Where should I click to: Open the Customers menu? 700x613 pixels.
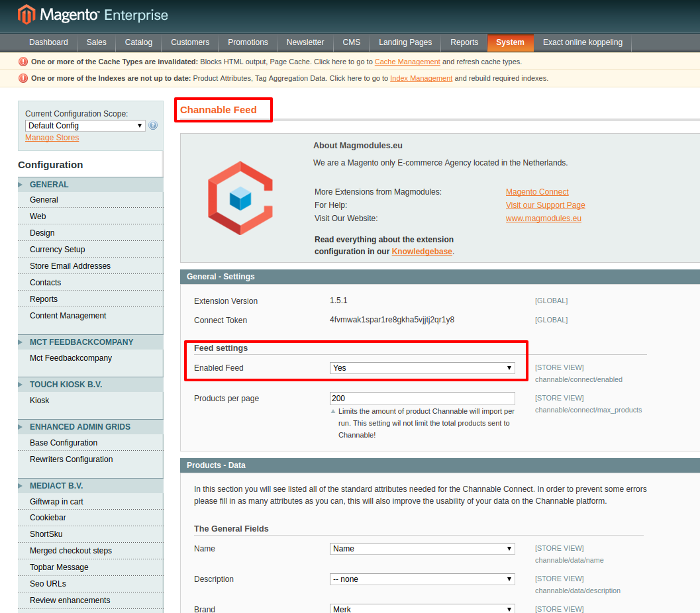click(190, 42)
